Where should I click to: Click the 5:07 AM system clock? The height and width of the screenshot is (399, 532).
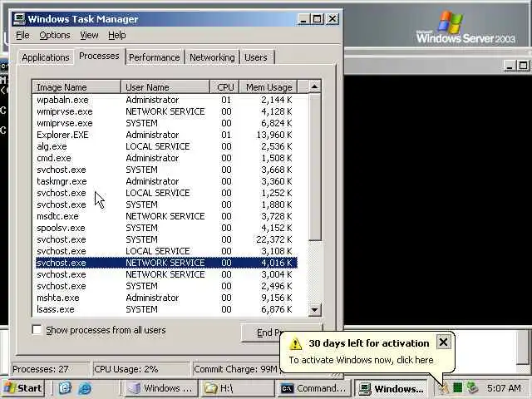coord(504,388)
